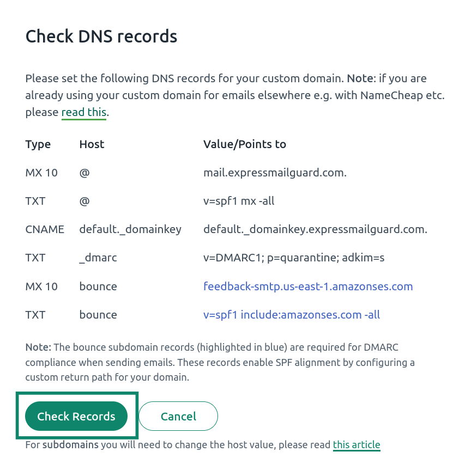
Task: Select the feedback-smtp.us-east-1.amazonses.com value
Action: [308, 286]
